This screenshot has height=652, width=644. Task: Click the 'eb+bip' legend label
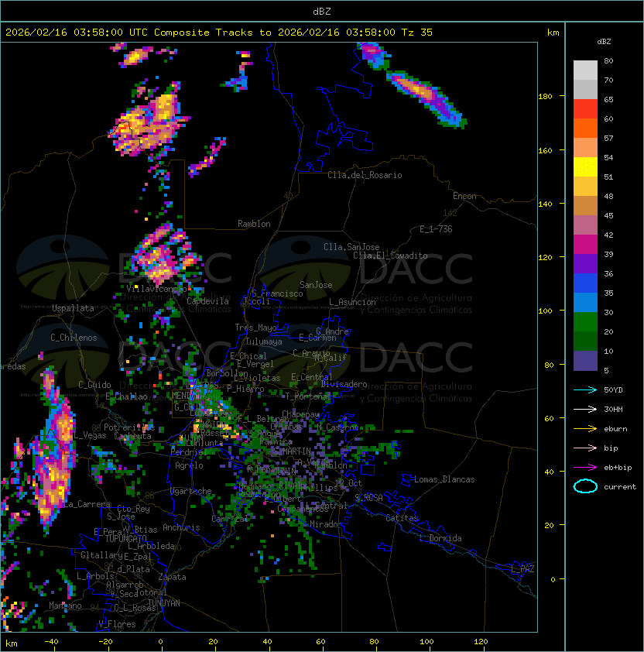click(x=618, y=468)
